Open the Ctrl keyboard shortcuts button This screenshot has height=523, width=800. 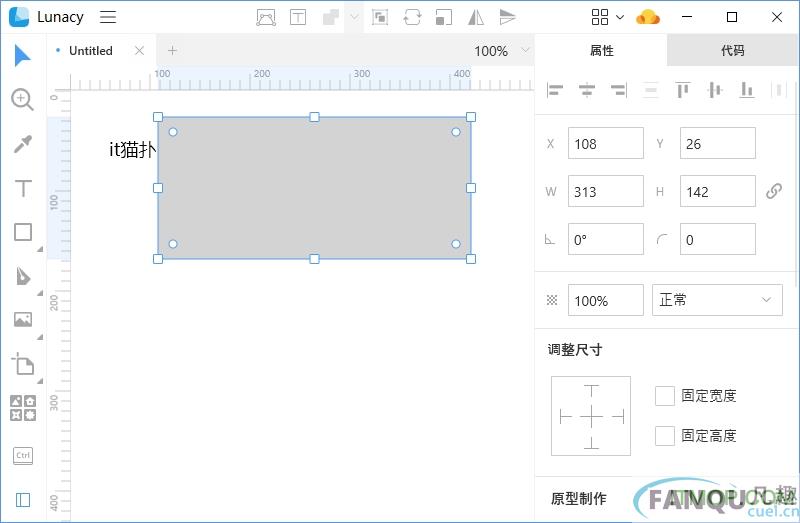[x=23, y=456]
